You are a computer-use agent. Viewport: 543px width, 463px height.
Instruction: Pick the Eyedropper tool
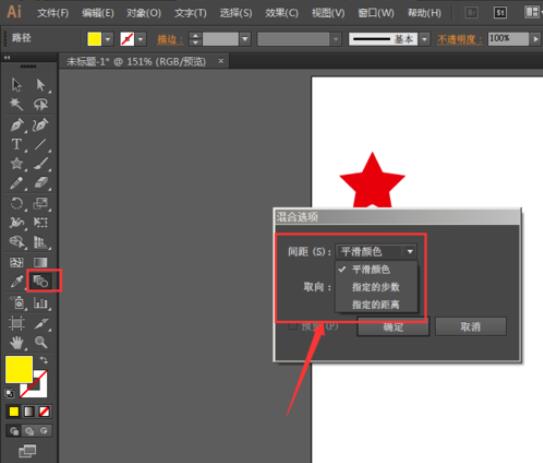(x=16, y=281)
